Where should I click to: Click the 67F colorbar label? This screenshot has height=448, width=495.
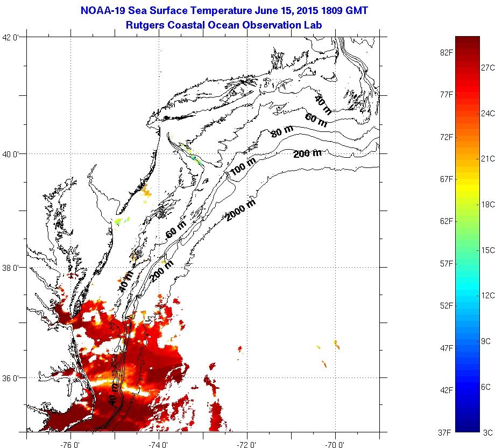pyautogui.click(x=447, y=179)
